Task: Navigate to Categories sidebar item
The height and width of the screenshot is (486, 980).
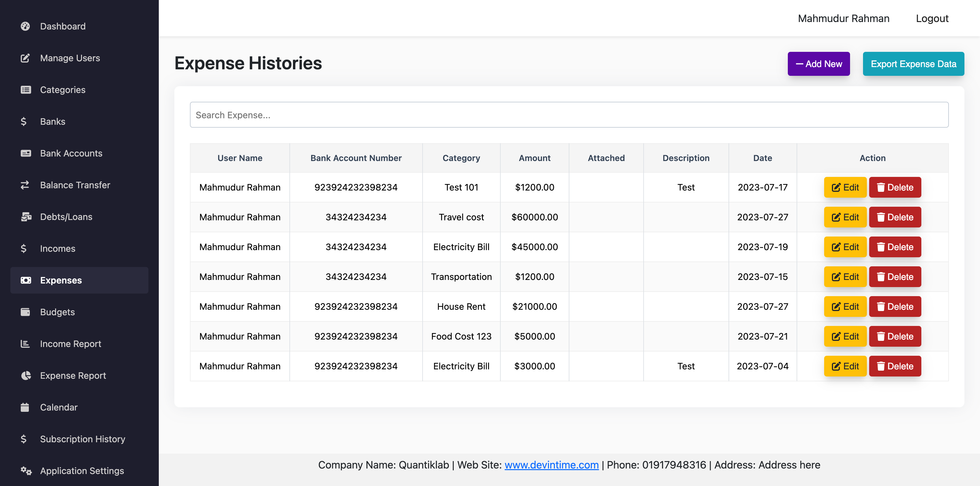Action: (x=63, y=89)
